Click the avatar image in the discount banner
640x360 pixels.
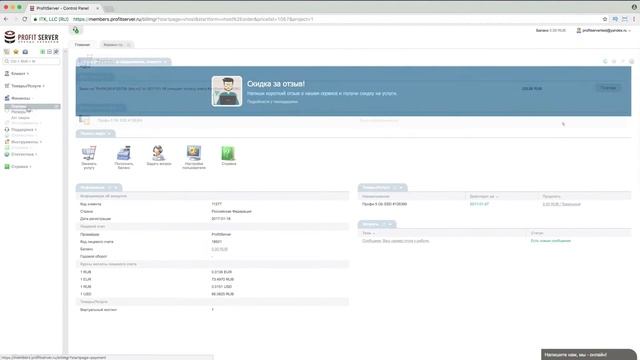coord(227,91)
